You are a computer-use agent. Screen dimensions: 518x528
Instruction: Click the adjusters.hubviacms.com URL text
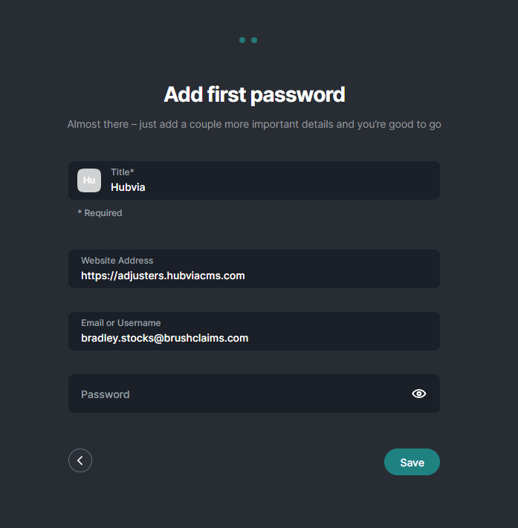(x=163, y=276)
